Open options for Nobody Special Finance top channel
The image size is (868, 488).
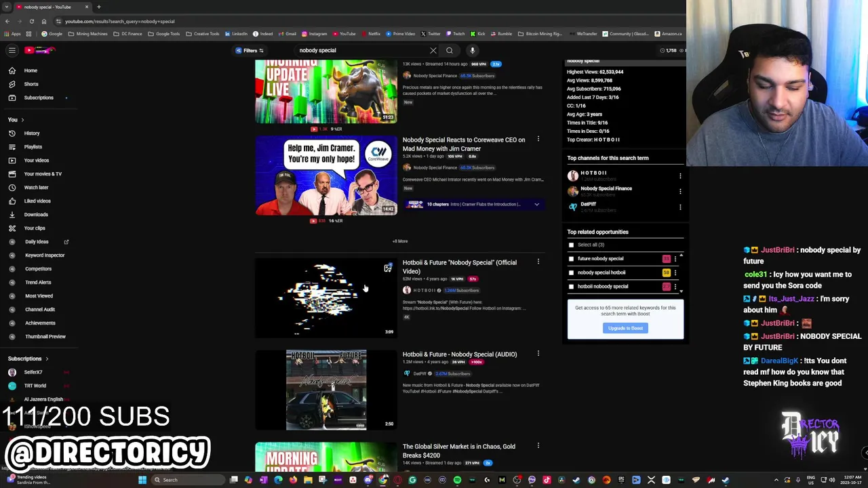680,191
